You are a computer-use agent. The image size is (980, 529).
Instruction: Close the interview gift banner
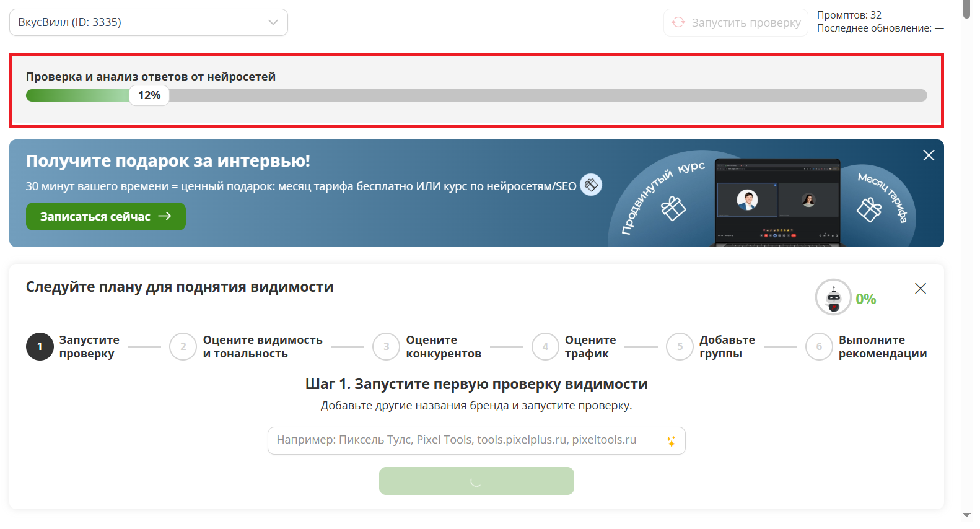pyautogui.click(x=928, y=155)
